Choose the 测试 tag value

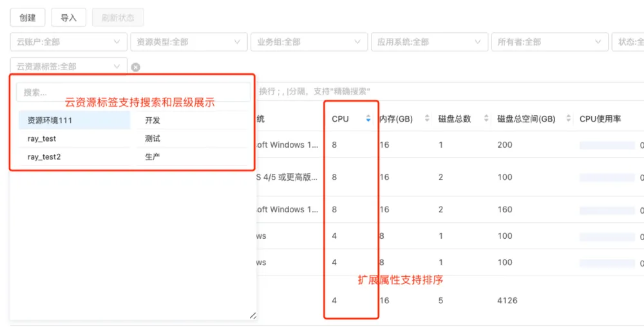tap(192, 138)
